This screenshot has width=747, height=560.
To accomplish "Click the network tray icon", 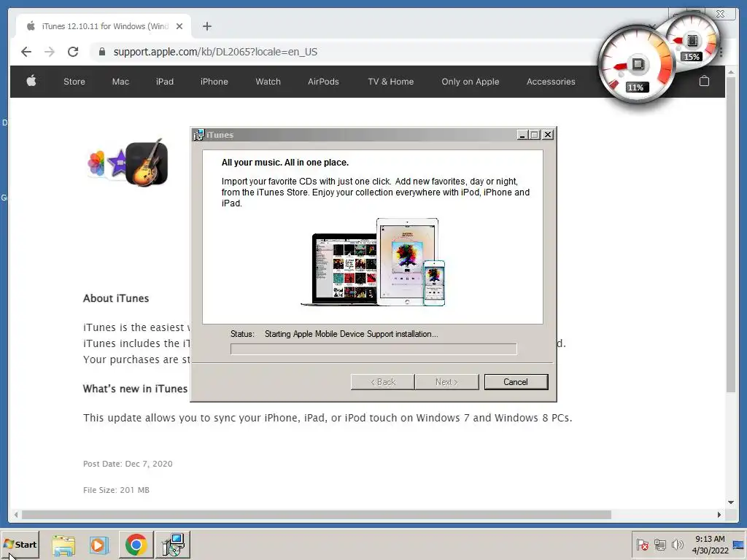I will coord(659,544).
